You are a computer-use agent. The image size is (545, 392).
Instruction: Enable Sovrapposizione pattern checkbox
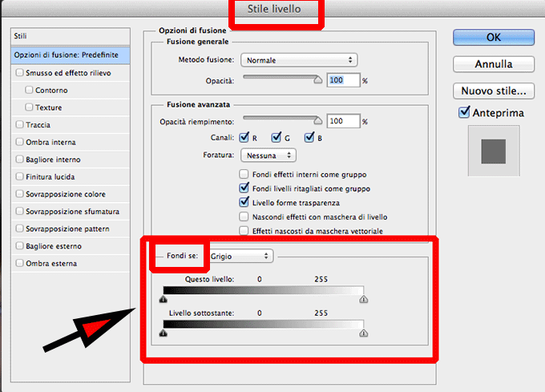tap(20, 228)
